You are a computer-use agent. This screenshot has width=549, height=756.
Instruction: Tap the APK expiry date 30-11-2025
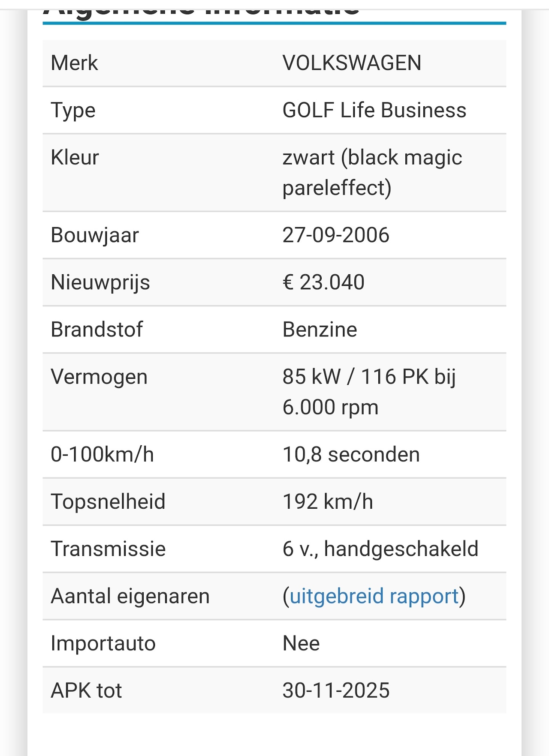(336, 690)
